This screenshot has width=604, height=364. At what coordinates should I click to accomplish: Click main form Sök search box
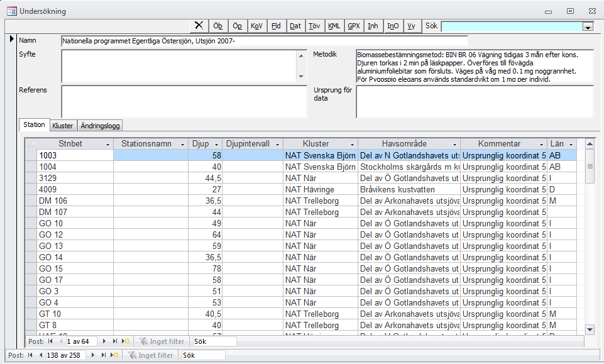(203, 355)
